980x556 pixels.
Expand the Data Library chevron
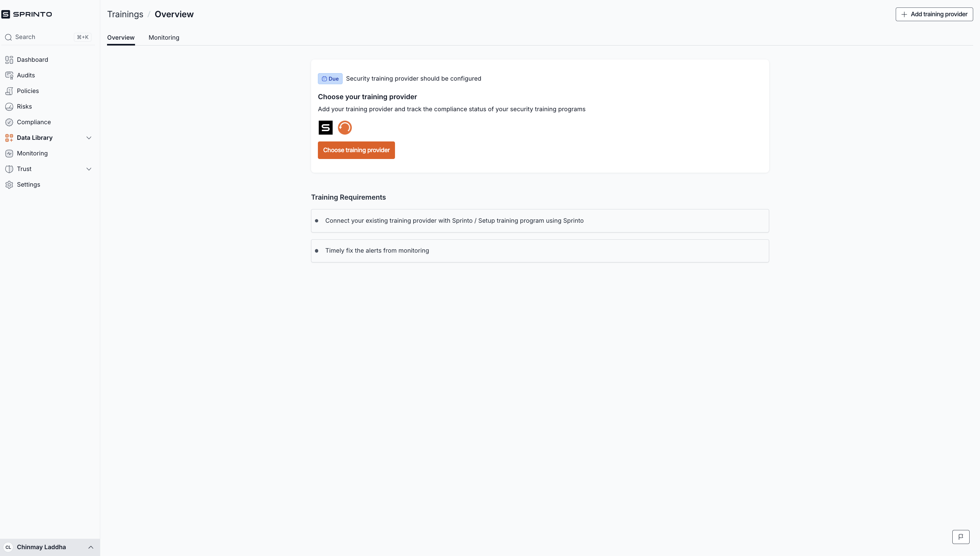(88, 138)
